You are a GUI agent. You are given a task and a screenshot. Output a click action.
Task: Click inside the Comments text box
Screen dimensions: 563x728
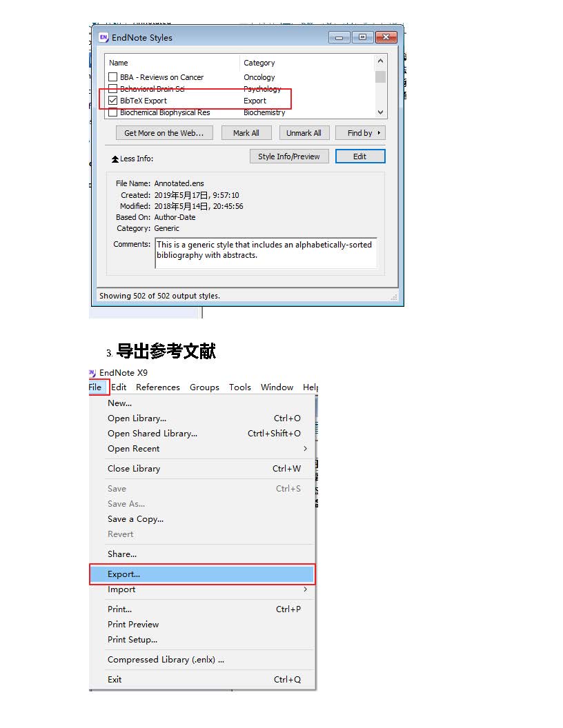[x=266, y=253]
